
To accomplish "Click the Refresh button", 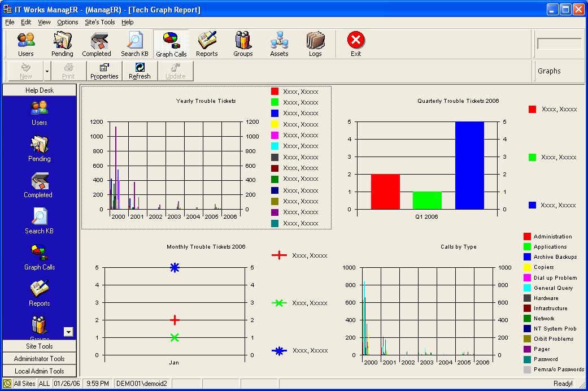I will tap(140, 71).
